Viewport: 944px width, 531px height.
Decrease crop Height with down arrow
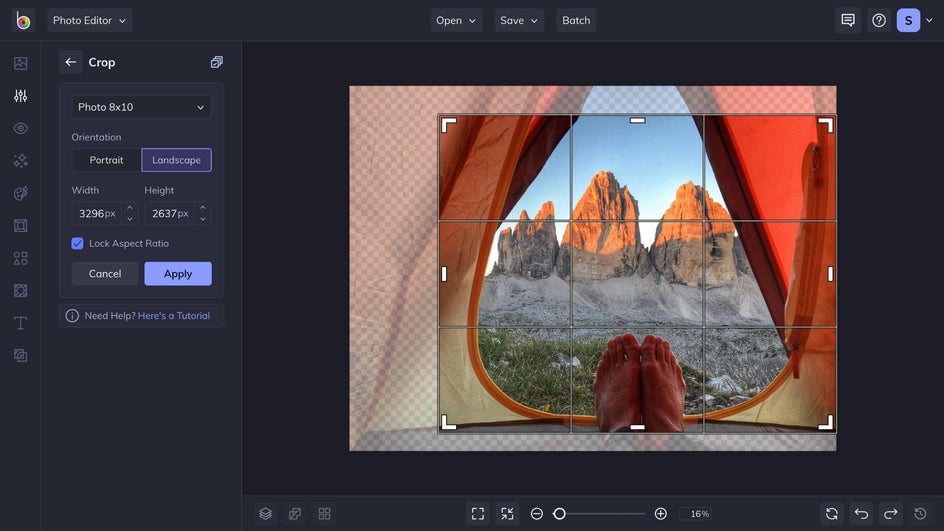coord(203,219)
